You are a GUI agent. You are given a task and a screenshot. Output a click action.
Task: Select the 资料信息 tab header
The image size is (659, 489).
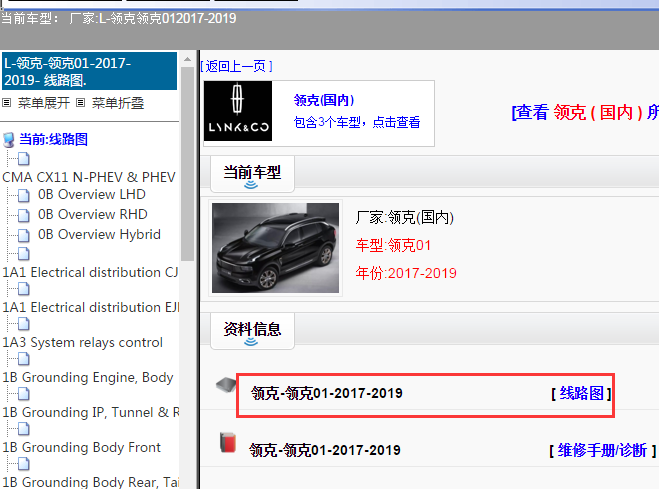(252, 331)
